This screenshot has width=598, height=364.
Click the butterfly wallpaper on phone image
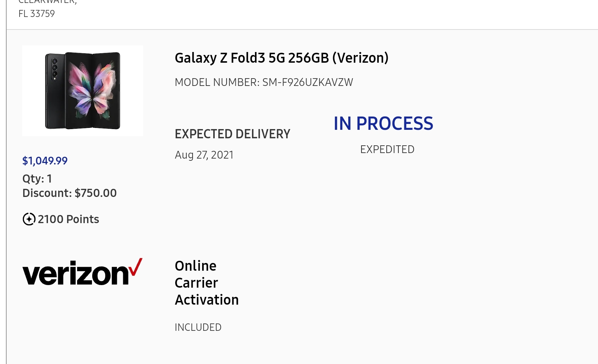[93, 90]
